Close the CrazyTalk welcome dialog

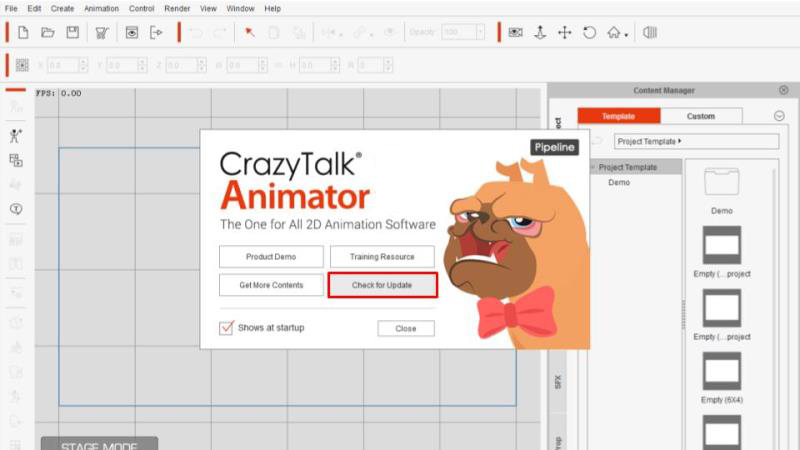(x=406, y=329)
